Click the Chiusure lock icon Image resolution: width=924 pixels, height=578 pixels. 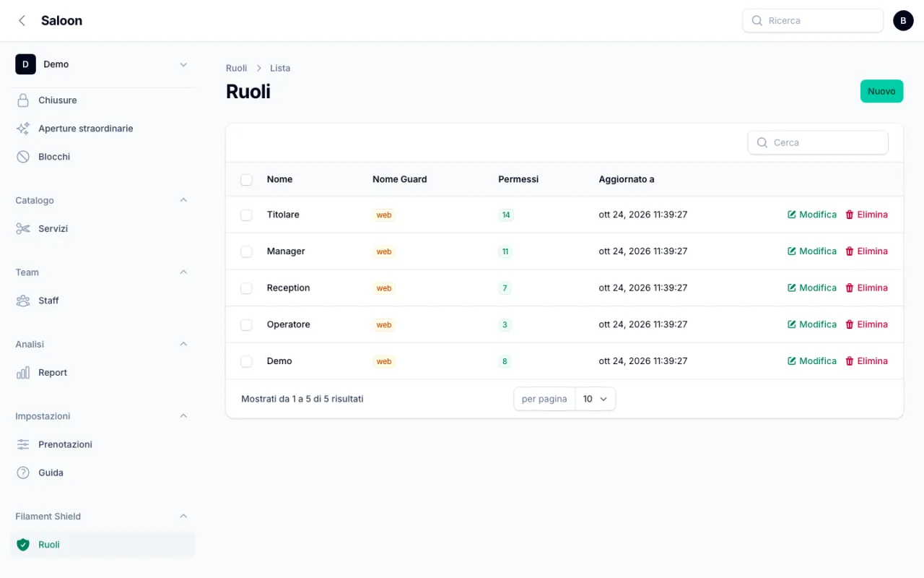(23, 100)
